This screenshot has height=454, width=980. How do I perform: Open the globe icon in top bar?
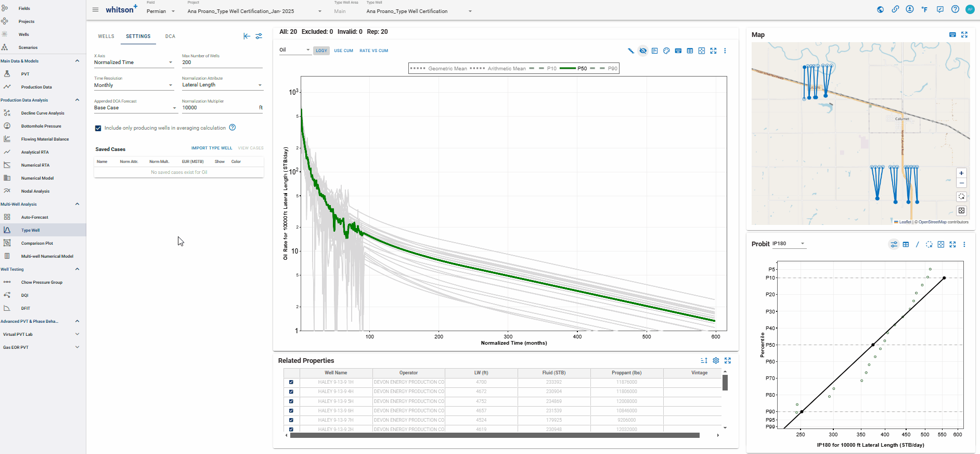pos(880,9)
